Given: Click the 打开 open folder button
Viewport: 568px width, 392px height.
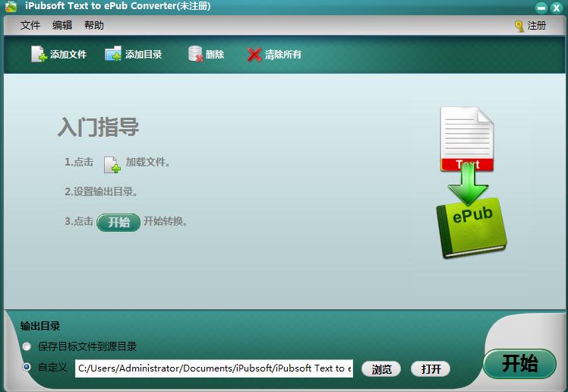Looking at the screenshot, I should point(431,369).
